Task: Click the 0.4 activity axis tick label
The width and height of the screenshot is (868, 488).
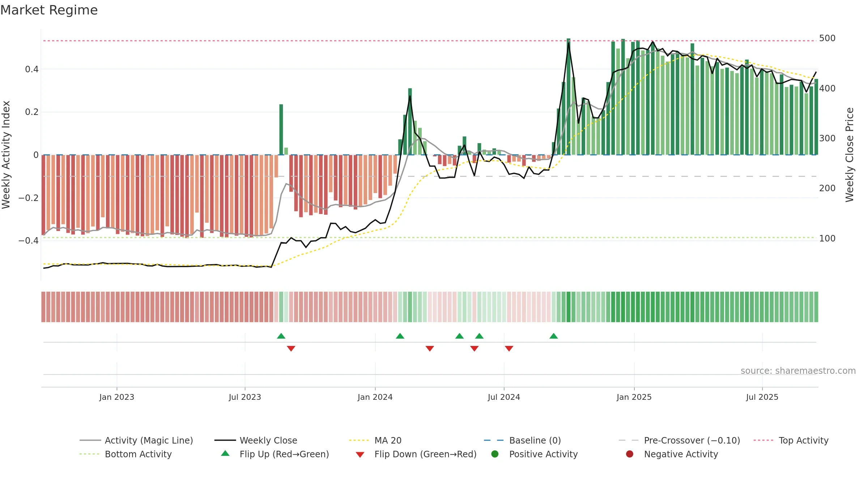Action: tap(32, 69)
